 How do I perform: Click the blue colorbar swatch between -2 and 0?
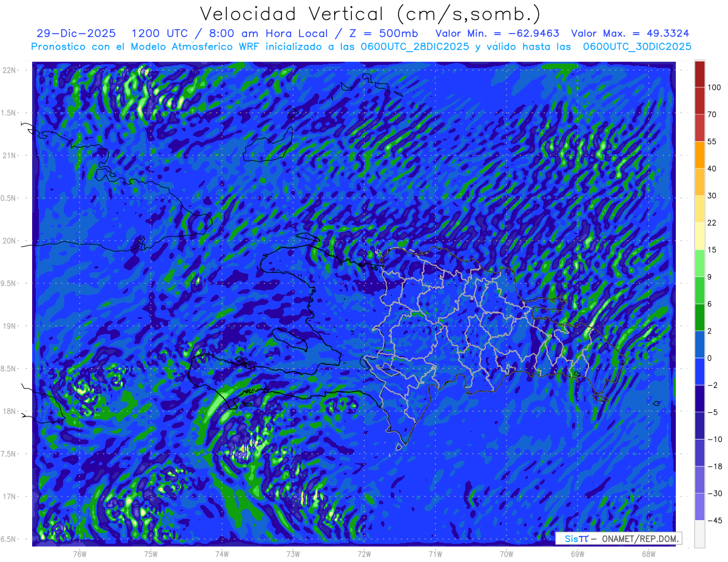(x=699, y=371)
